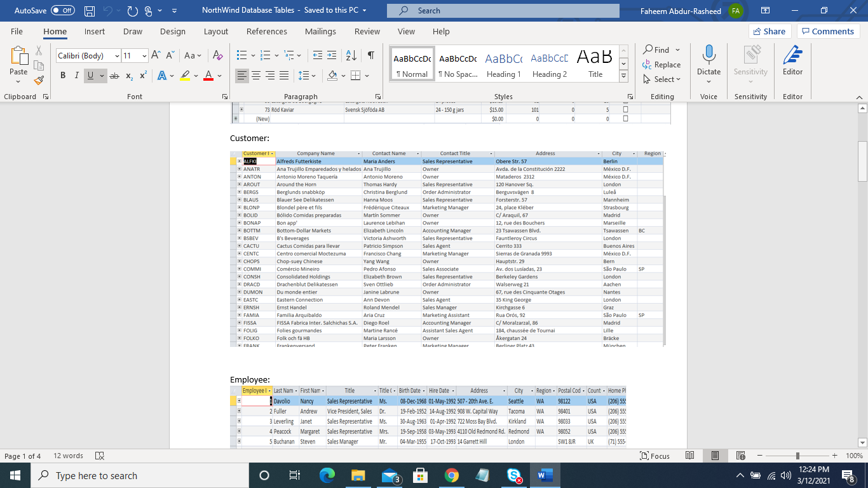Expand the Styles gallery More arrow
This screenshot has width=868, height=488.
[623, 76]
